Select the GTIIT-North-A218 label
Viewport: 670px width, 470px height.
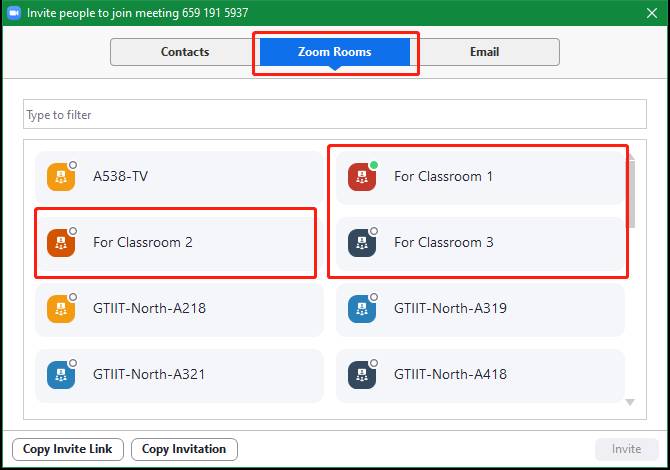coord(149,308)
